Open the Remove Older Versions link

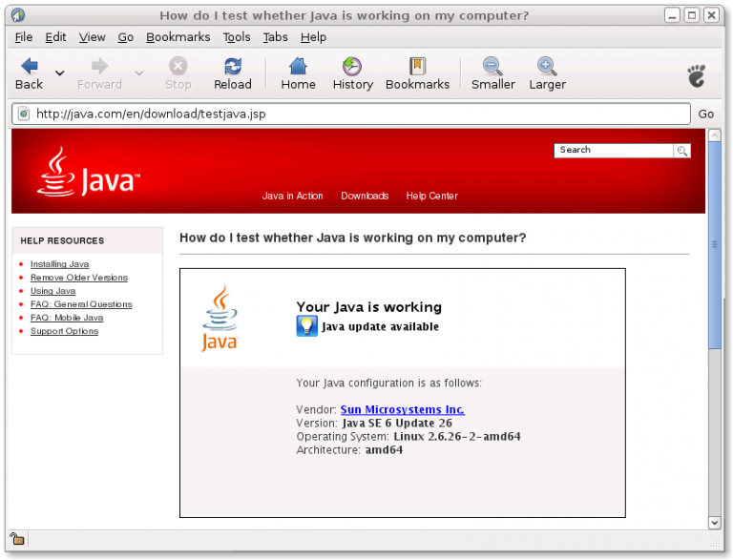[x=79, y=278]
